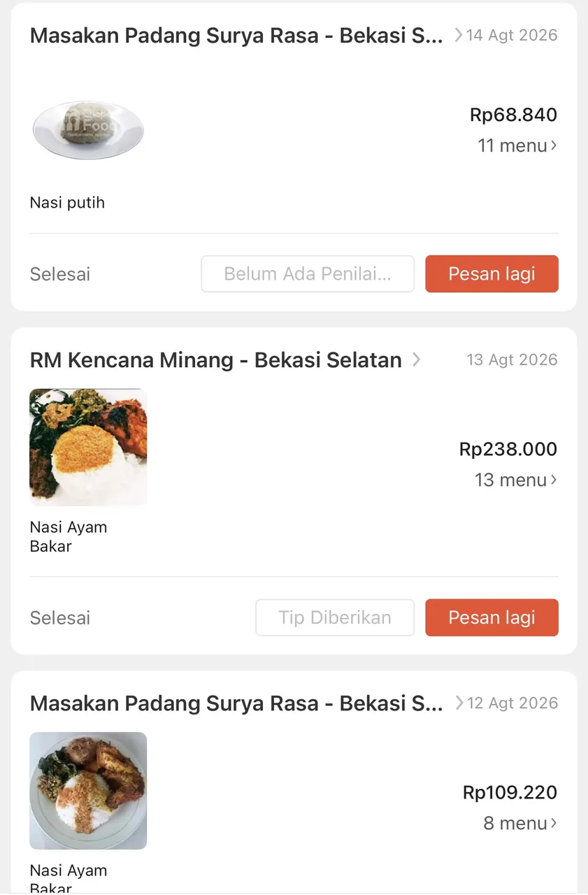Open Masakan Padang Surya Rasa from the 14 Agt order
The image size is (588, 895).
[x=236, y=36]
